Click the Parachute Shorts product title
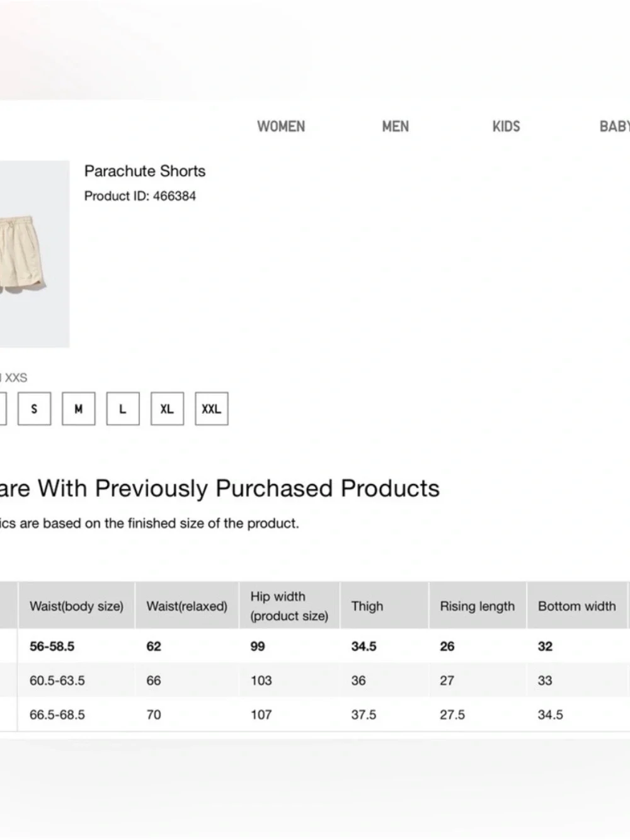This screenshot has width=630, height=840. tap(145, 171)
